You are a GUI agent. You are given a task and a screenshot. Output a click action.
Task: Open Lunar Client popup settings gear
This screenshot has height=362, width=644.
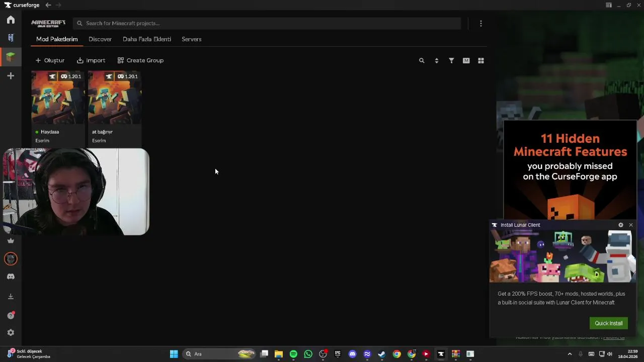(x=621, y=225)
